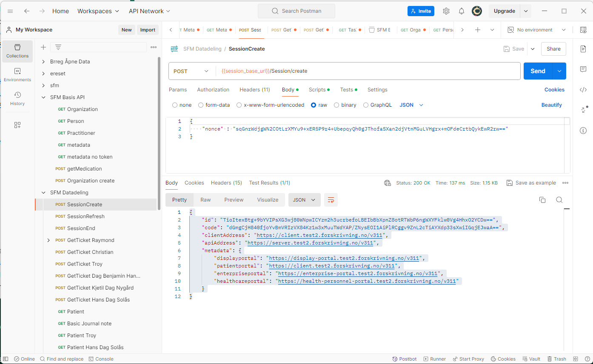Open the request info icon
Image resolution: width=593 pixels, height=364 pixels.
(x=583, y=131)
